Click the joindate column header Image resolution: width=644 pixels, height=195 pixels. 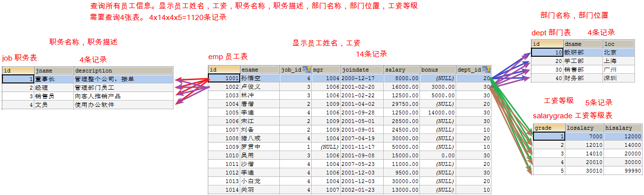[362, 70]
